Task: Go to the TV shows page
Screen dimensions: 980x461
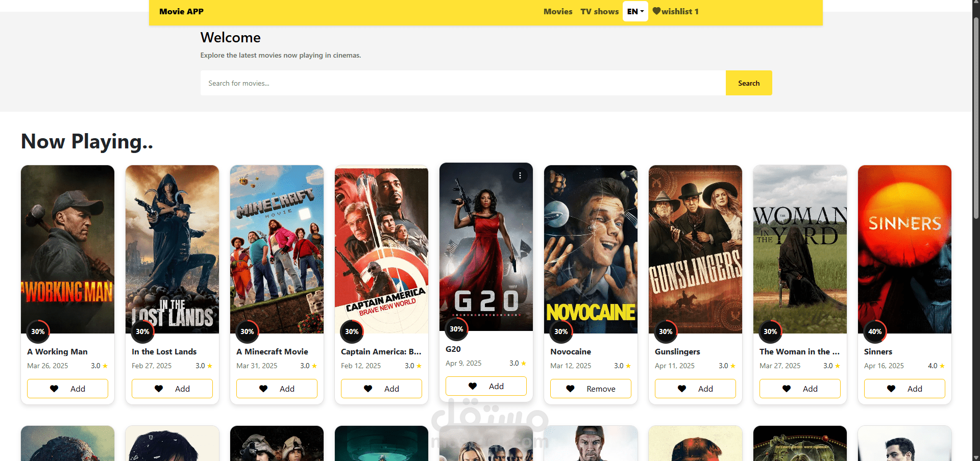Action: pos(599,11)
